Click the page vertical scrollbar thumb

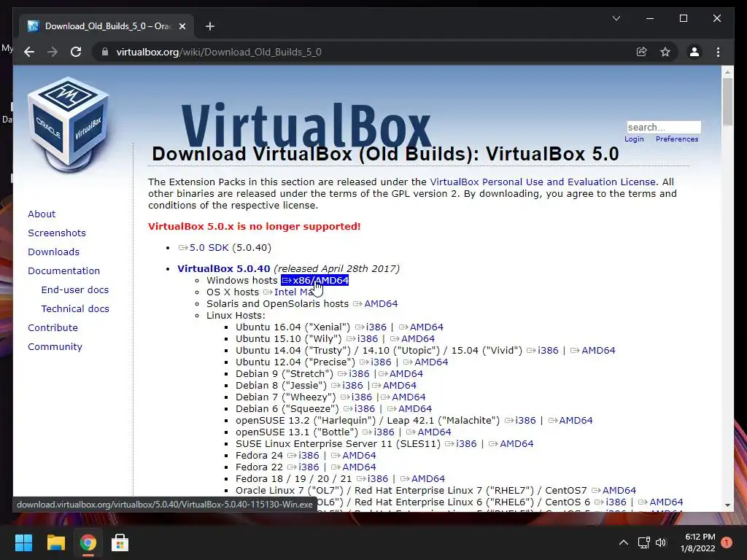tap(727, 102)
